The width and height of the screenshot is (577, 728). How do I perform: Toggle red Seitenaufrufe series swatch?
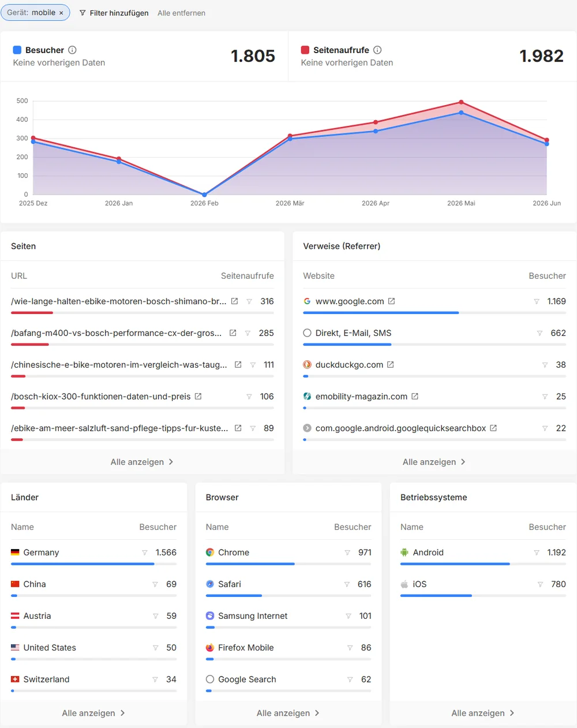point(305,50)
